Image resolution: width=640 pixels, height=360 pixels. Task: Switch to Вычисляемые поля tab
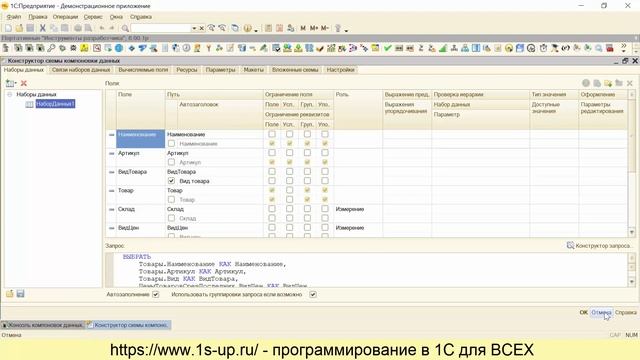pyautogui.click(x=143, y=70)
